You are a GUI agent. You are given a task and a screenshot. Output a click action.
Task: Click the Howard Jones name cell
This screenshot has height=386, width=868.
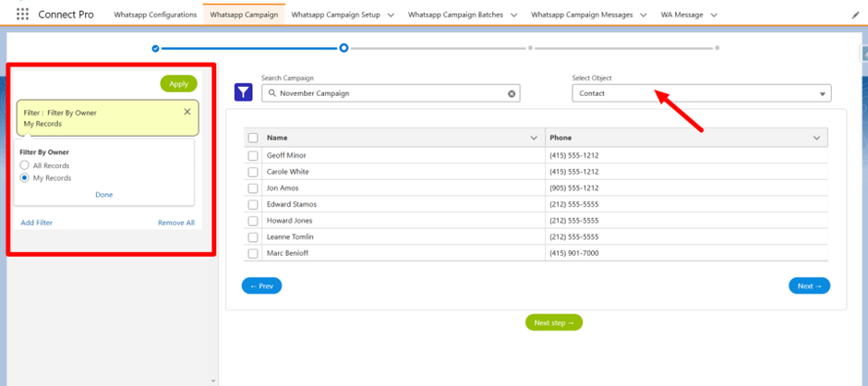[404, 221]
